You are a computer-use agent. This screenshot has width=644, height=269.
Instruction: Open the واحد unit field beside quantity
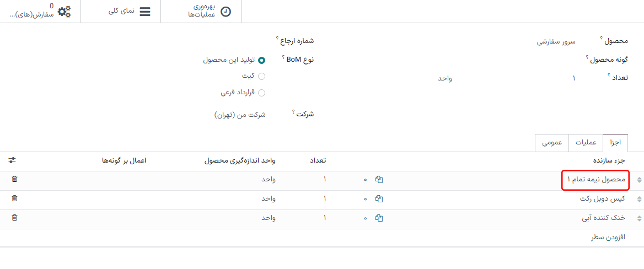[x=445, y=78]
